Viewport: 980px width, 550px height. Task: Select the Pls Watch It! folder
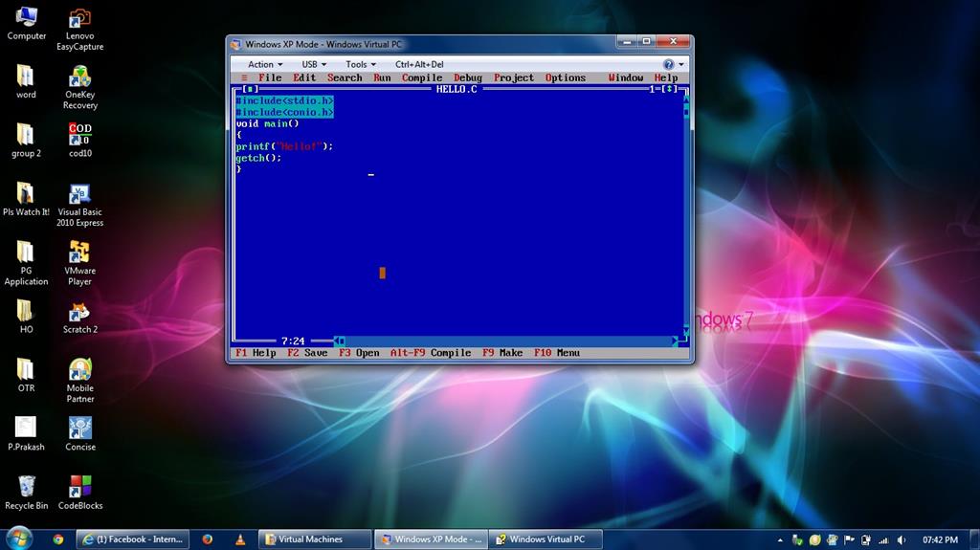tap(26, 199)
